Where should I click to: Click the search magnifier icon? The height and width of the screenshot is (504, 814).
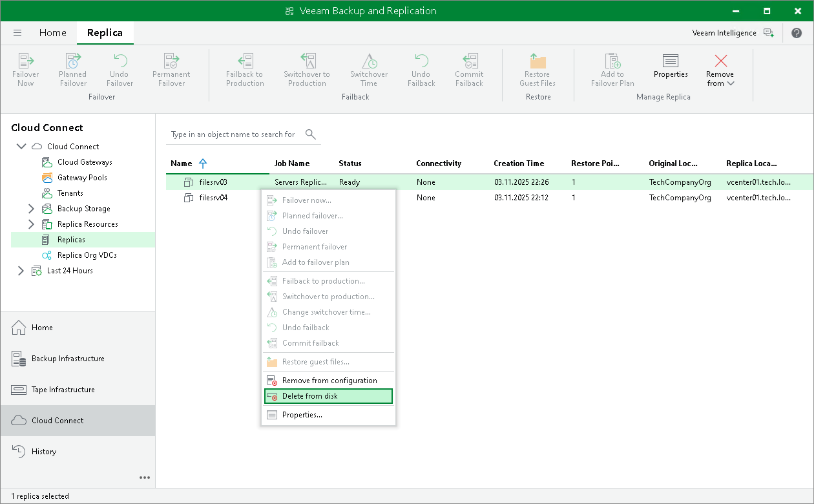[311, 134]
